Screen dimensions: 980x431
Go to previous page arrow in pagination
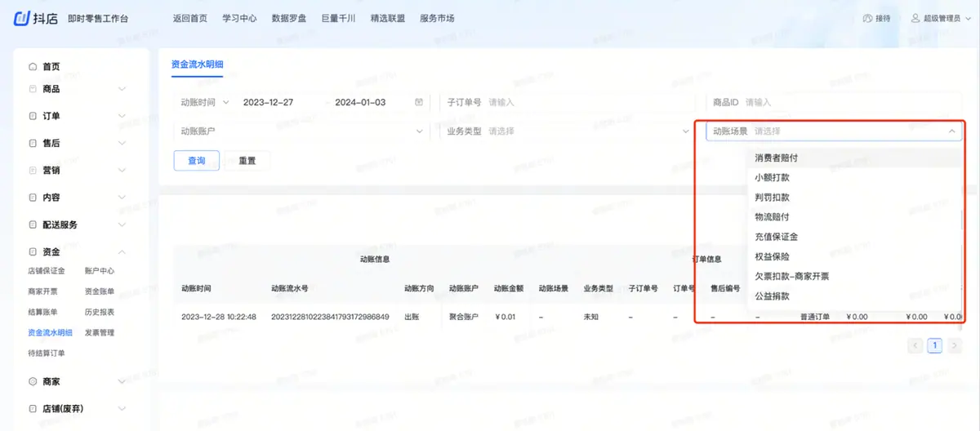click(916, 345)
